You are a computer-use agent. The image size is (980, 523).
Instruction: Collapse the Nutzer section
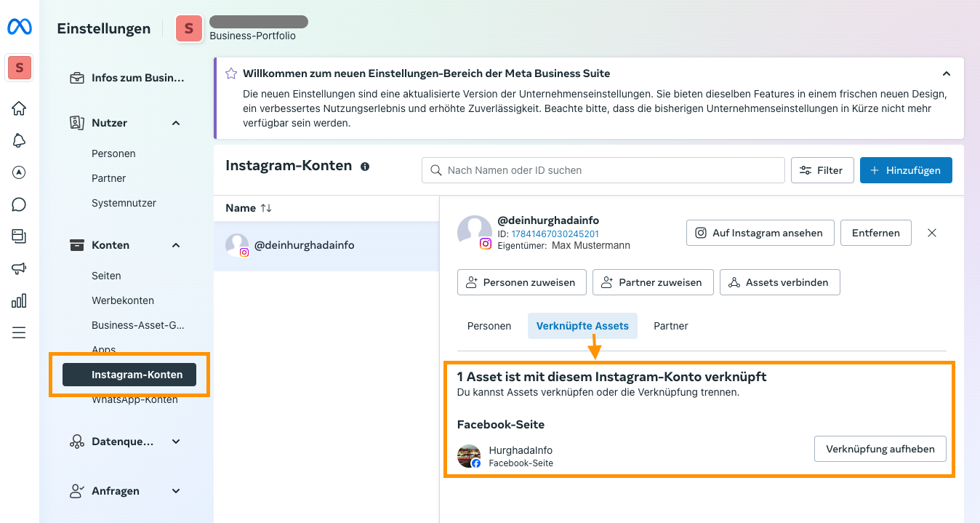(x=176, y=123)
